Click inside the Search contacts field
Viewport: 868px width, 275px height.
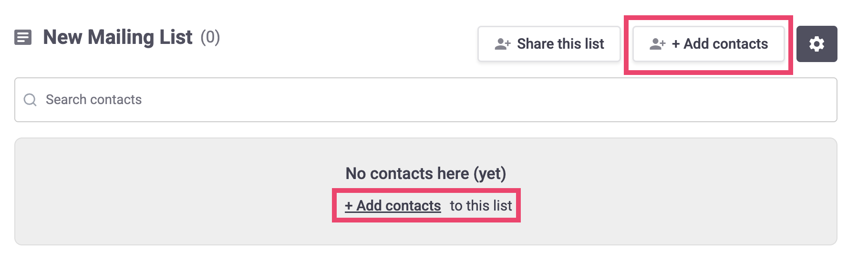click(143, 99)
